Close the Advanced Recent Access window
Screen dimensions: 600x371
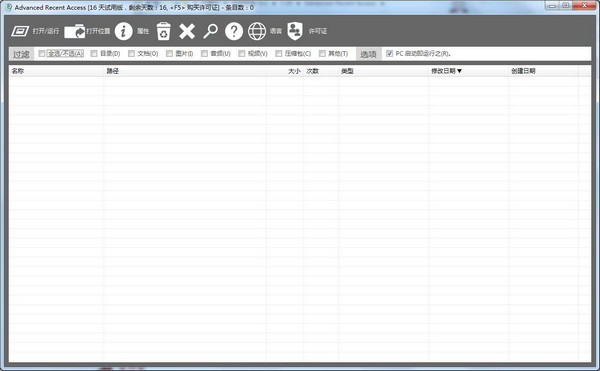585,6
